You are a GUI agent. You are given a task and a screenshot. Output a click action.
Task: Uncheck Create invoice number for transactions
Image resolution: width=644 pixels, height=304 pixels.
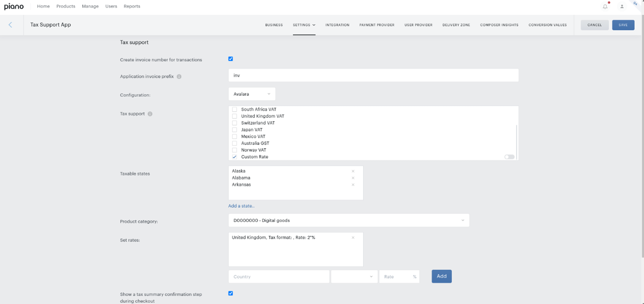[x=231, y=59]
